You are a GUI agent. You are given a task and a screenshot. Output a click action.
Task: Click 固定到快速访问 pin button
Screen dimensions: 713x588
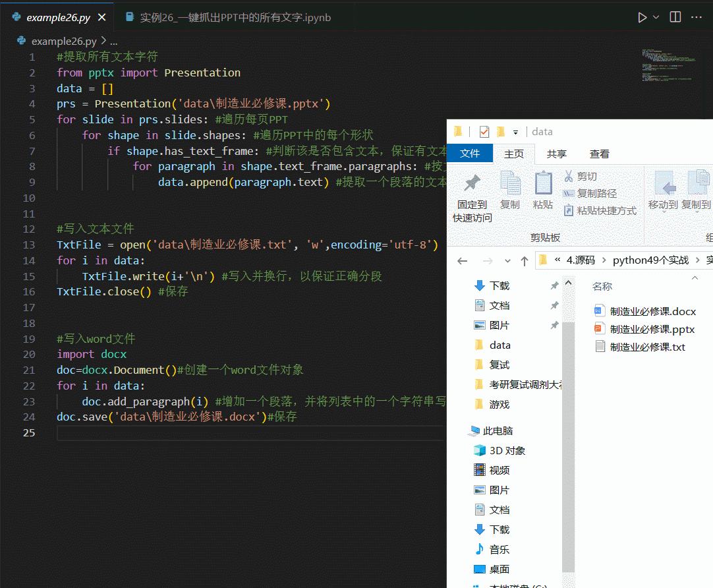pyautogui.click(x=472, y=198)
